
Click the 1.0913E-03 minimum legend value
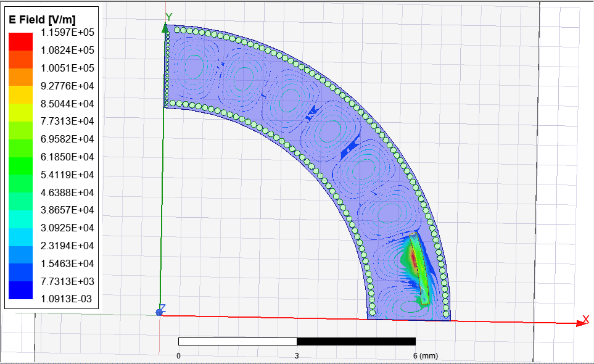67,299
